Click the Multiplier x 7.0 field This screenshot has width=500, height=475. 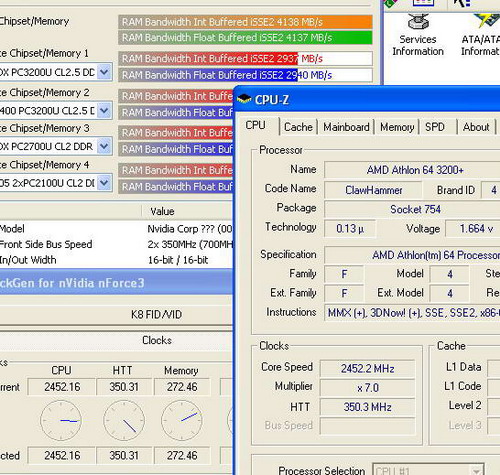point(368,388)
